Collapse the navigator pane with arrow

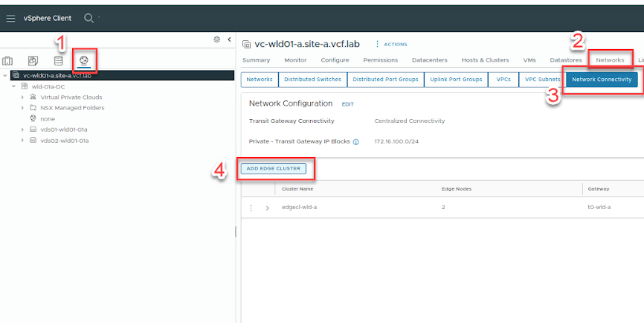[x=229, y=39]
